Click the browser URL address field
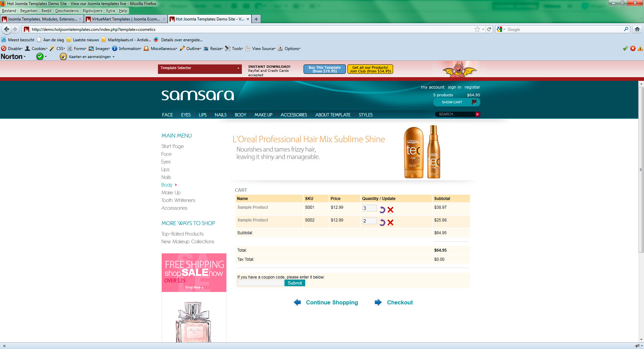This screenshot has width=644, height=349. pos(252,30)
